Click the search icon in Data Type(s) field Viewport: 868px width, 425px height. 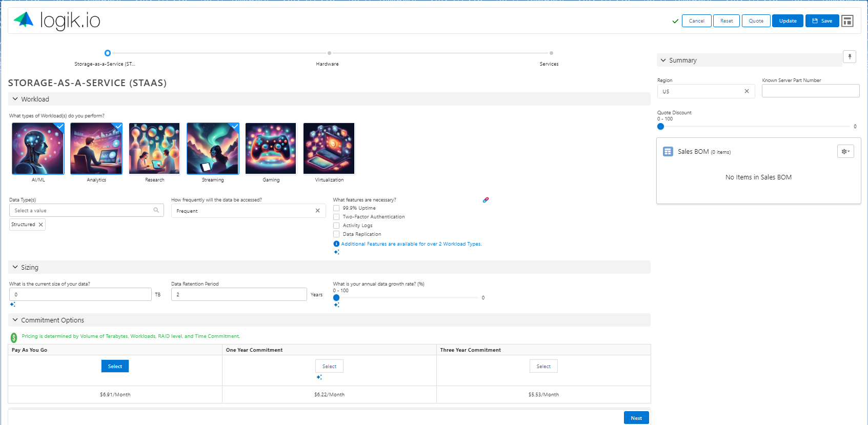click(156, 210)
